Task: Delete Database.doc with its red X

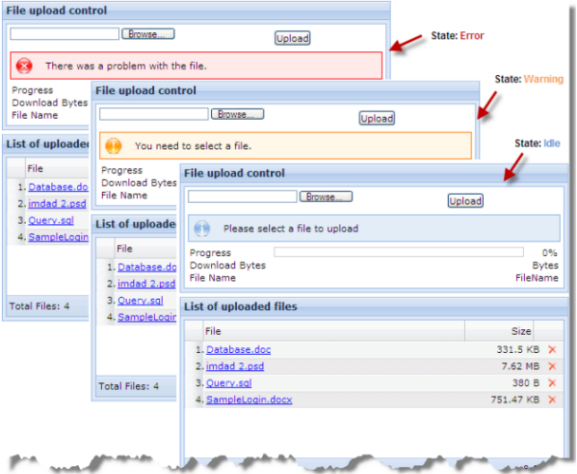Action: 552,349
